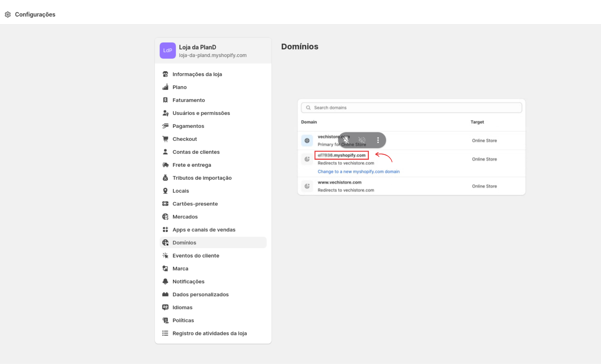Select the Domínios sidebar item

[184, 242]
